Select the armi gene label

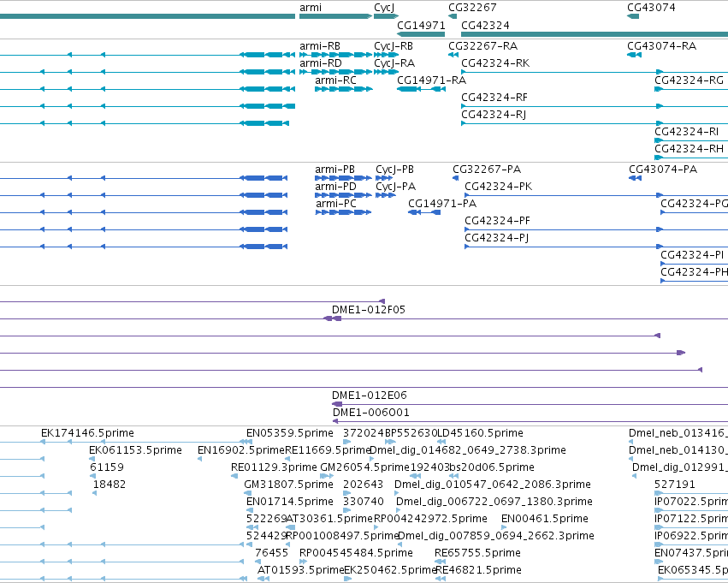[311, 8]
